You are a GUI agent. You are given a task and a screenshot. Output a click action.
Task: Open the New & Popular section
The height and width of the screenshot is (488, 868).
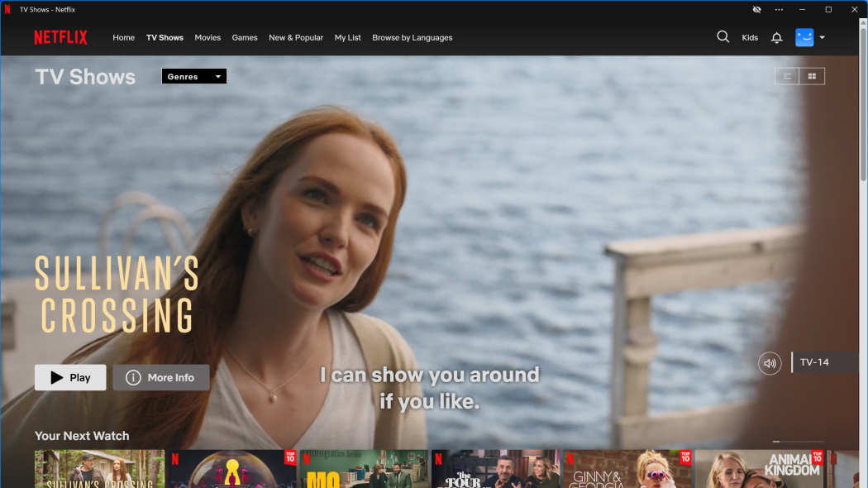pyautogui.click(x=296, y=38)
